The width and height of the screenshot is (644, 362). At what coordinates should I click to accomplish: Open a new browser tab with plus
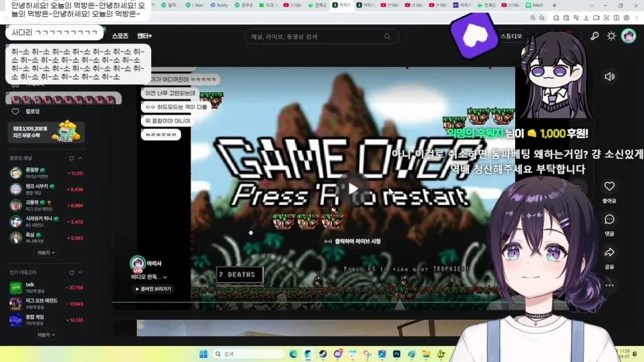click(554, 5)
